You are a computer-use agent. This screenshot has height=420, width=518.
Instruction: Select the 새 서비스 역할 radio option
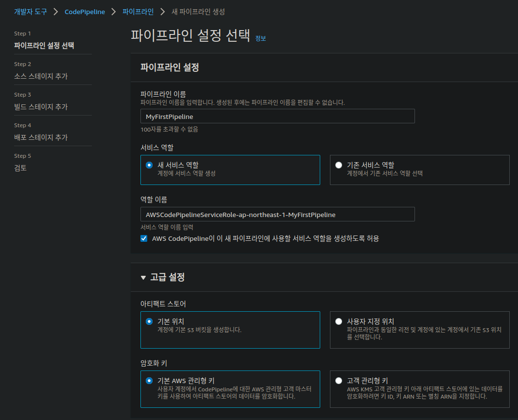149,165
